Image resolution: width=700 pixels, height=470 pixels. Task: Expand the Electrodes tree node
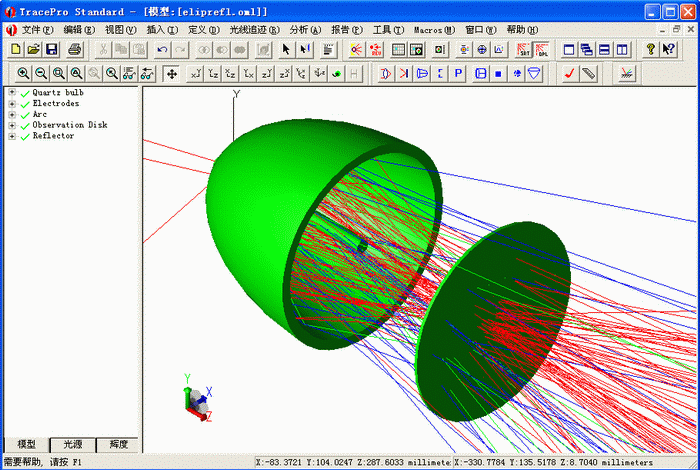(x=12, y=104)
